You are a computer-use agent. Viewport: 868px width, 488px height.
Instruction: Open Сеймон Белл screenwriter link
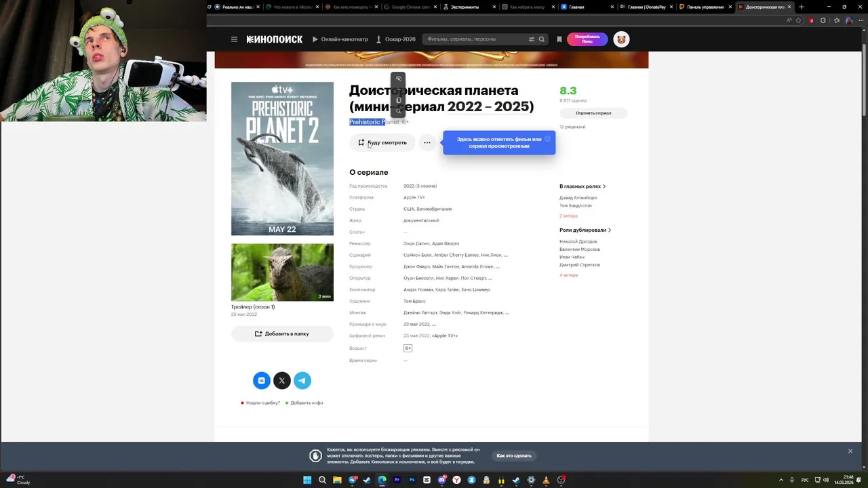coord(417,255)
